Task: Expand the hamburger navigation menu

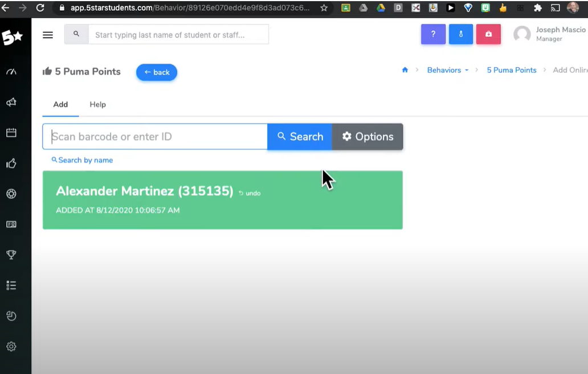Action: pos(48,35)
